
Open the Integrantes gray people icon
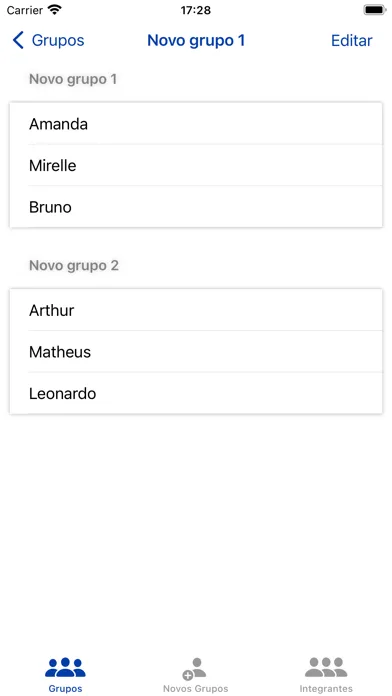coord(326,667)
